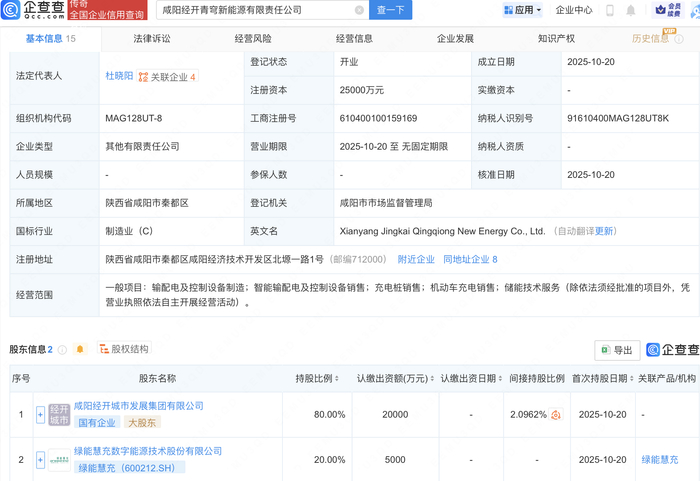Open 股权结构 button
The height and width of the screenshot is (481, 700).
point(124,349)
